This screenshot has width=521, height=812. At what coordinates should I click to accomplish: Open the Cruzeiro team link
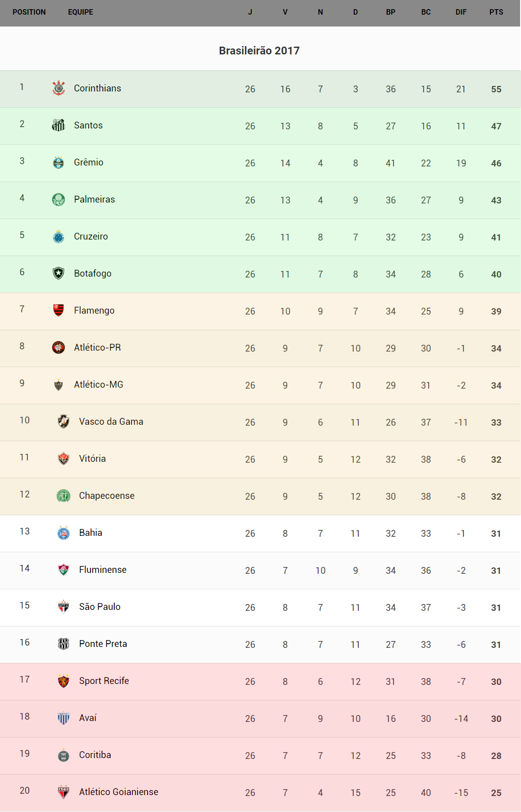[x=91, y=236]
